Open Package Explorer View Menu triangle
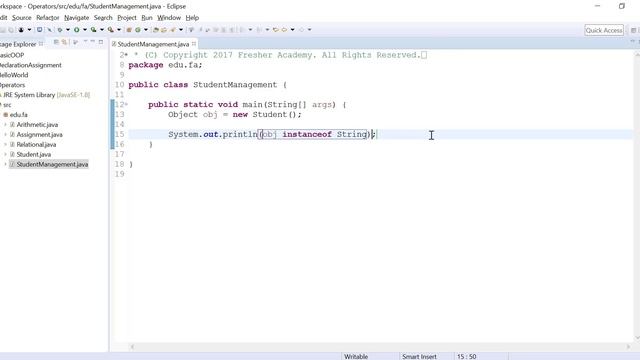 click(x=85, y=42)
